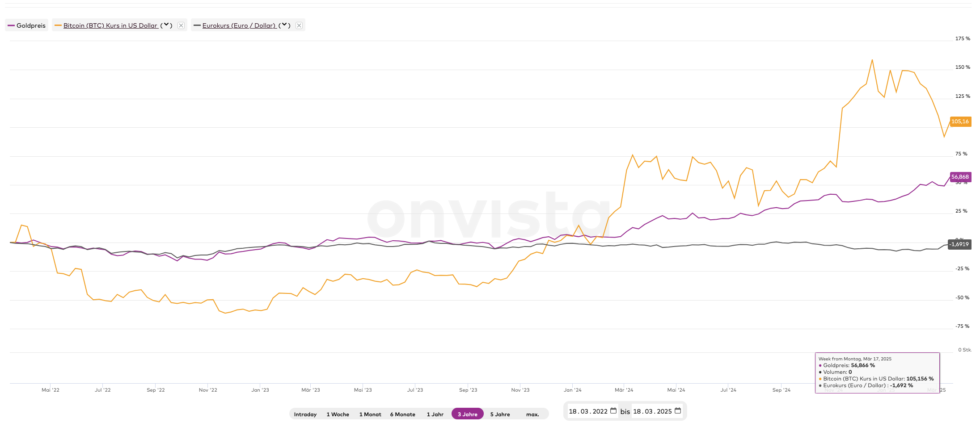Remove the Eurokurs comparison with X icon

pyautogui.click(x=299, y=25)
